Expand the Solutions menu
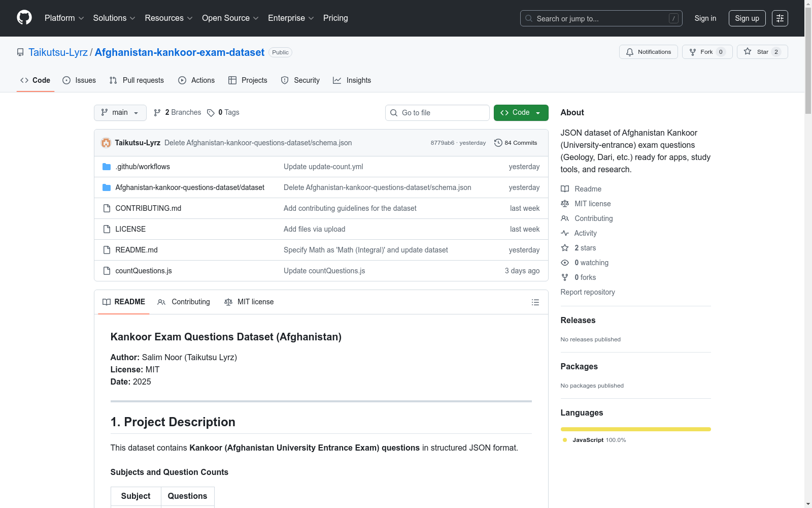The image size is (812, 508). [114, 18]
